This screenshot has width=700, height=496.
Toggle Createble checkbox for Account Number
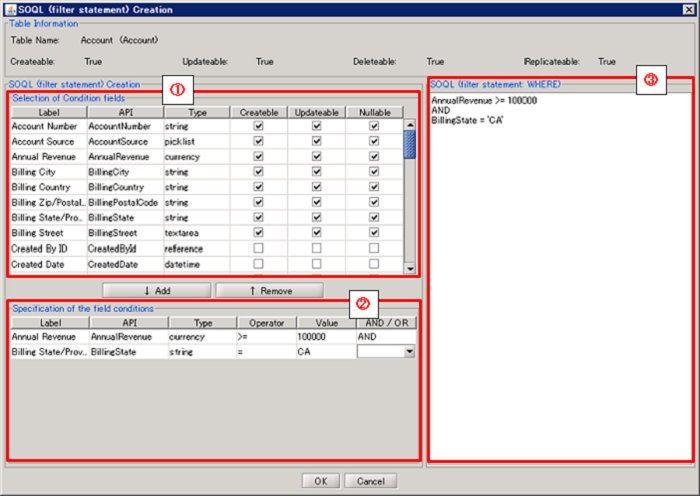[x=258, y=127]
